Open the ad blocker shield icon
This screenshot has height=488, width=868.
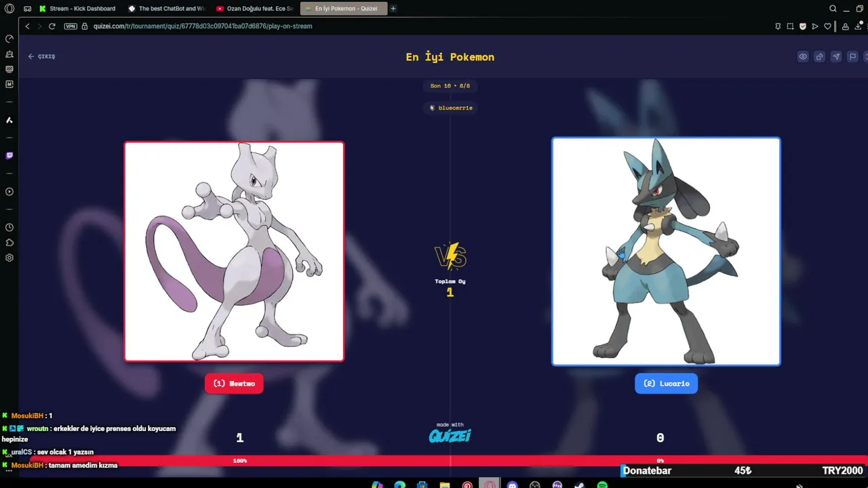[803, 26]
